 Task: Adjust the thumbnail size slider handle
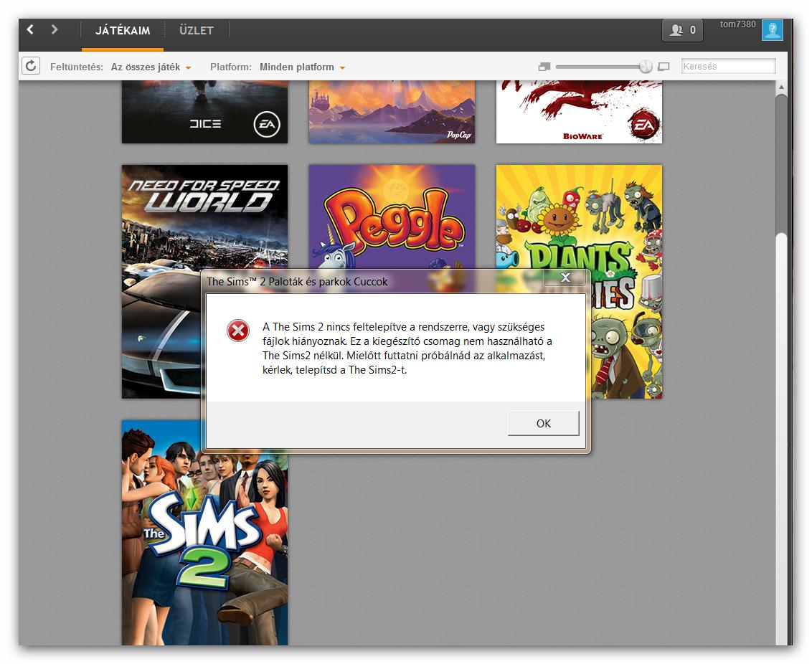(x=646, y=66)
